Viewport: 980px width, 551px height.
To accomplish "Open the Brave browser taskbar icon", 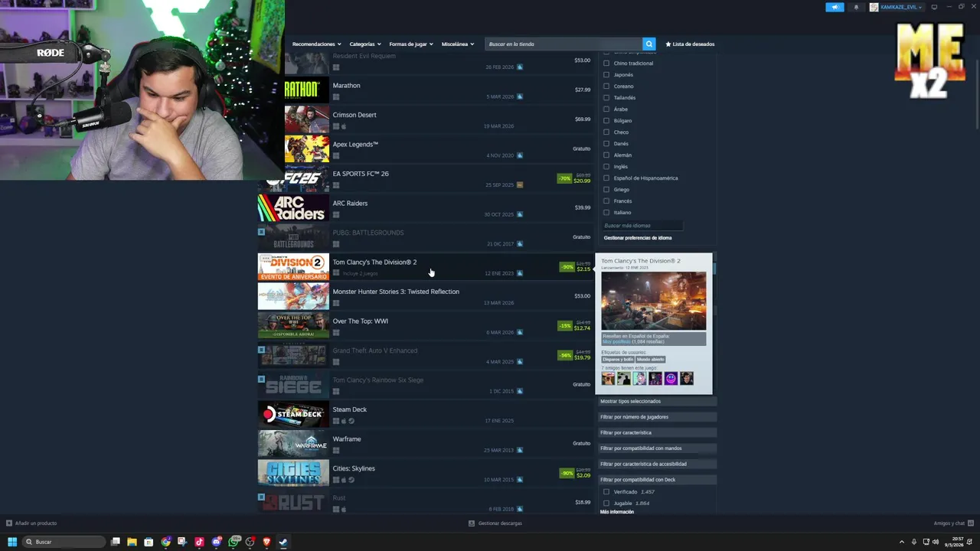I will (266, 542).
